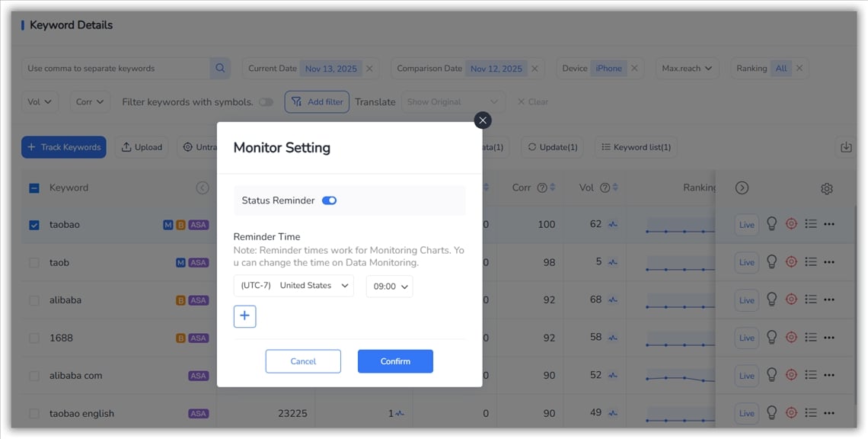Open keyword insights via the lightbulb icon for taobao

(x=772, y=224)
